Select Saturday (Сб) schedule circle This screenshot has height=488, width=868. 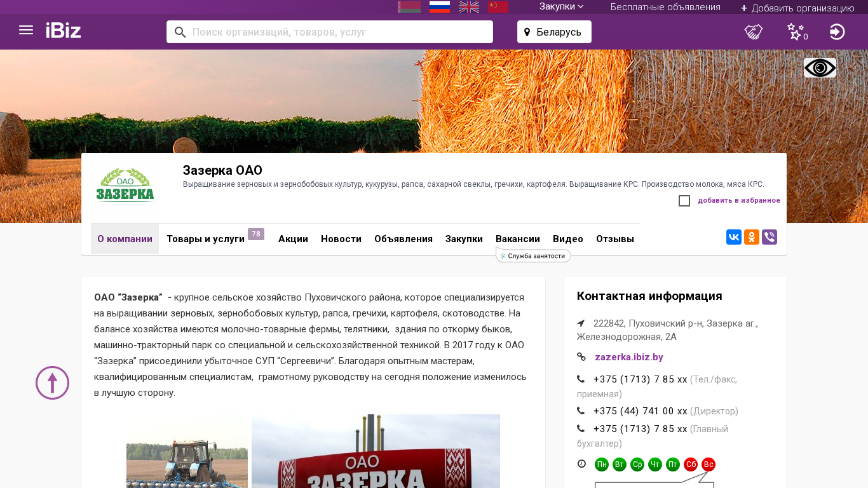point(691,464)
